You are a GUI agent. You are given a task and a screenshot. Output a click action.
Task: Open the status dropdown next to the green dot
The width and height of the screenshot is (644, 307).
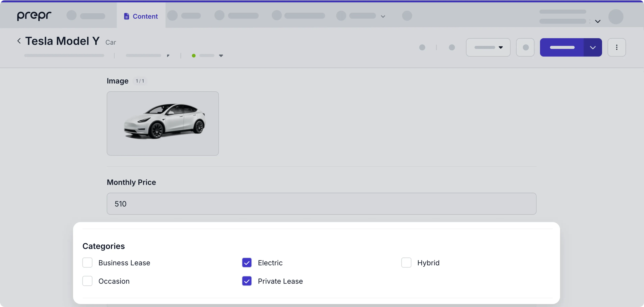(221, 56)
